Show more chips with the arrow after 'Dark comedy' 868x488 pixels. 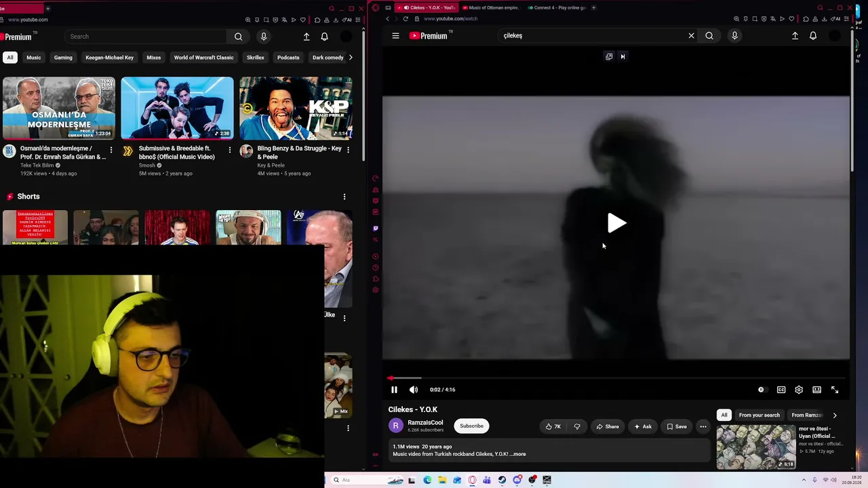[351, 58]
